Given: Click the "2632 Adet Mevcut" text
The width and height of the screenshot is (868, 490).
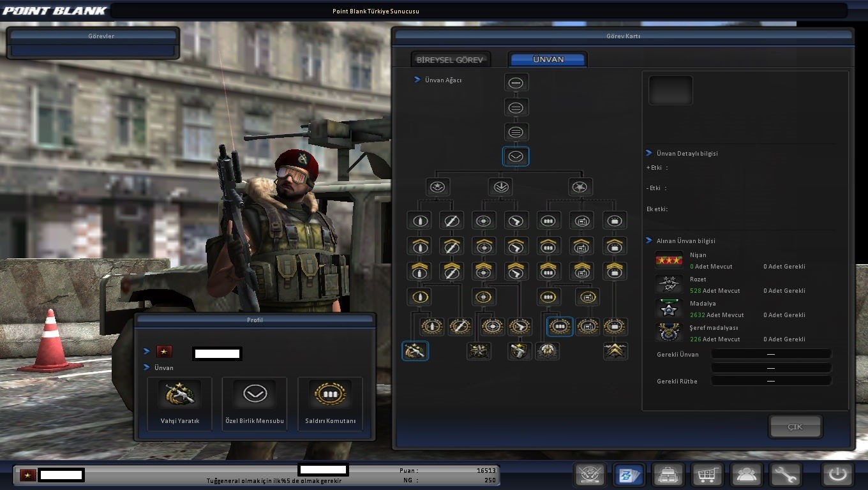Looking at the screenshot, I should [x=717, y=315].
